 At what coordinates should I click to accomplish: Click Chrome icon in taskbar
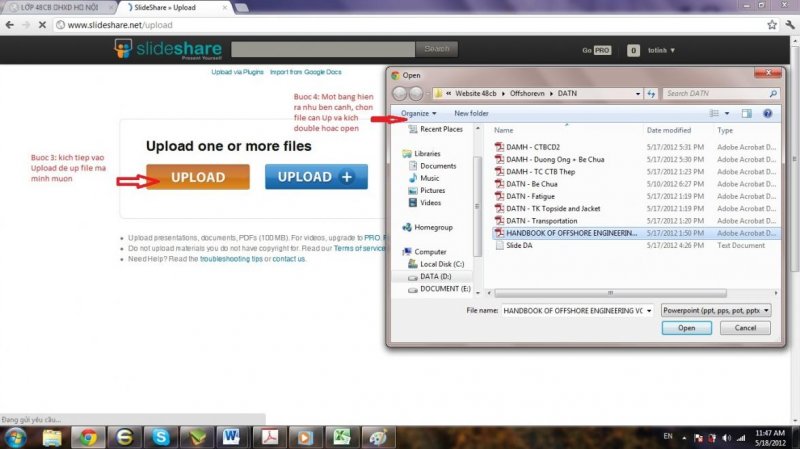pyautogui.click(x=88, y=438)
